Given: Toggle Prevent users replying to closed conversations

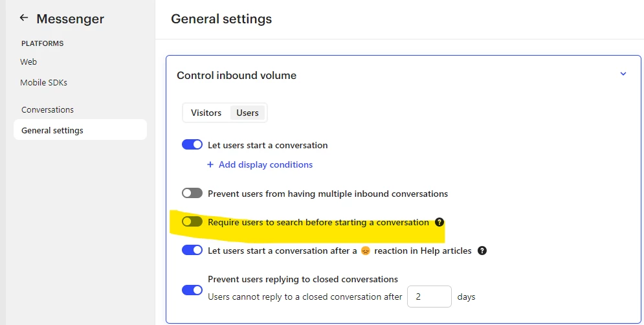Looking at the screenshot, I should pos(192,290).
